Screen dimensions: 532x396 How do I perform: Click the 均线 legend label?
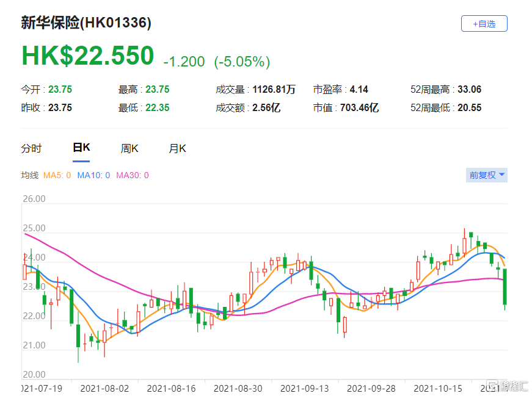tap(30, 175)
